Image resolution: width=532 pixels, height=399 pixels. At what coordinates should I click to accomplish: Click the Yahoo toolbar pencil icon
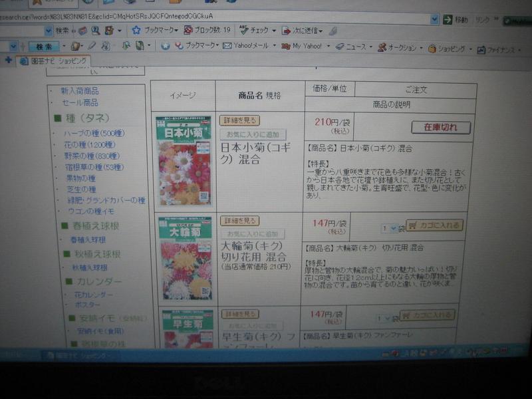point(92,46)
